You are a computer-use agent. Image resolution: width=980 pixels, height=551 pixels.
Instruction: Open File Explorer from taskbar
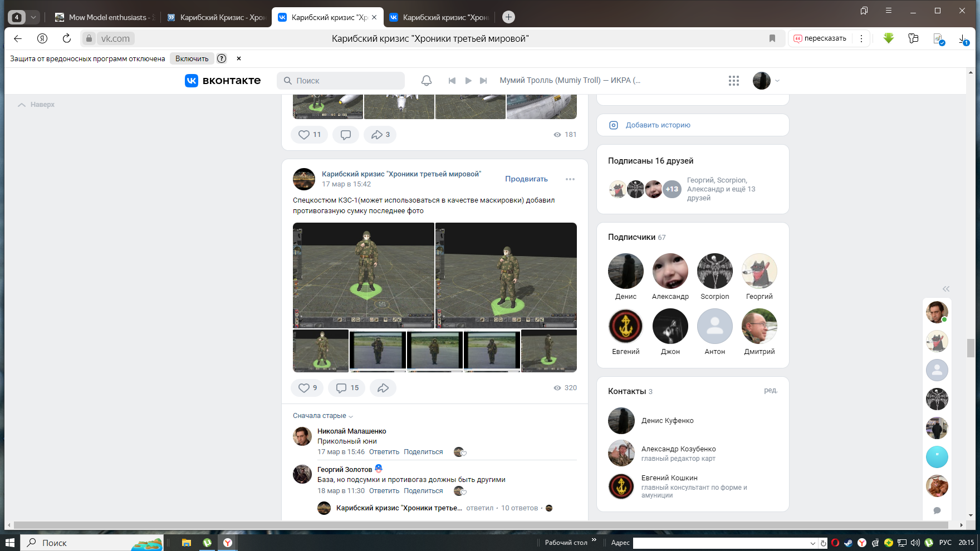point(187,543)
